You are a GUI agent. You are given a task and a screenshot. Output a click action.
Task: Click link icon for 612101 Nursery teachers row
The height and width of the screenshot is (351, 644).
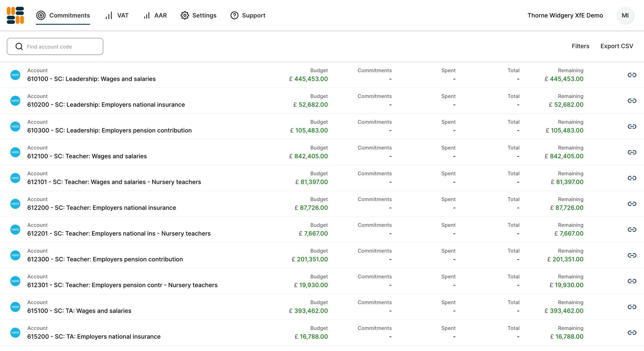click(x=632, y=178)
